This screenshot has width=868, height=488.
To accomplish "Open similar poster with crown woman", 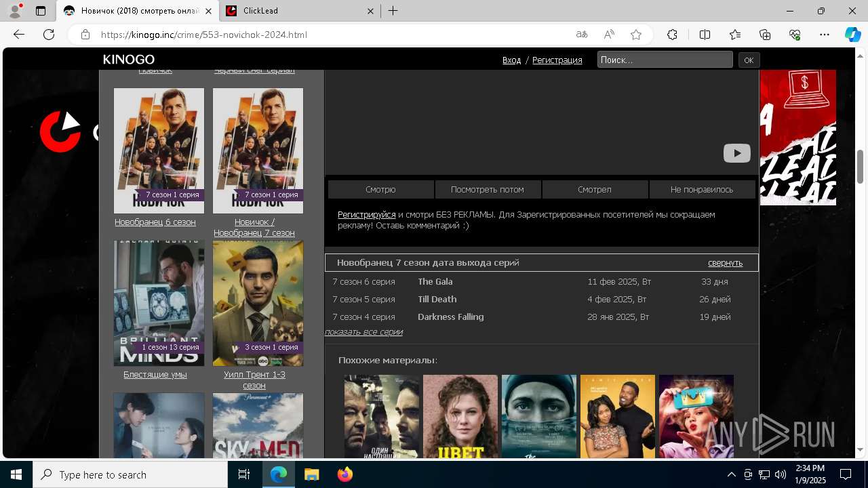I will (x=696, y=416).
